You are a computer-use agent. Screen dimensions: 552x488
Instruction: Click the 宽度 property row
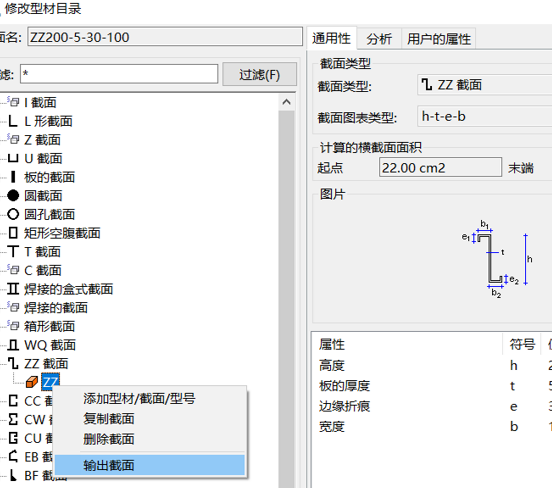coord(432,427)
